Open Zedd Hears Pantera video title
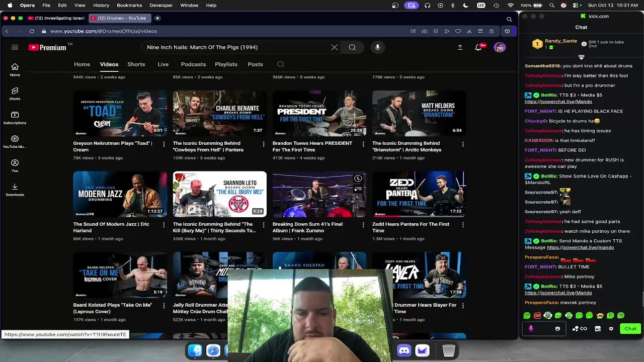The image size is (644, 362). pyautogui.click(x=411, y=227)
